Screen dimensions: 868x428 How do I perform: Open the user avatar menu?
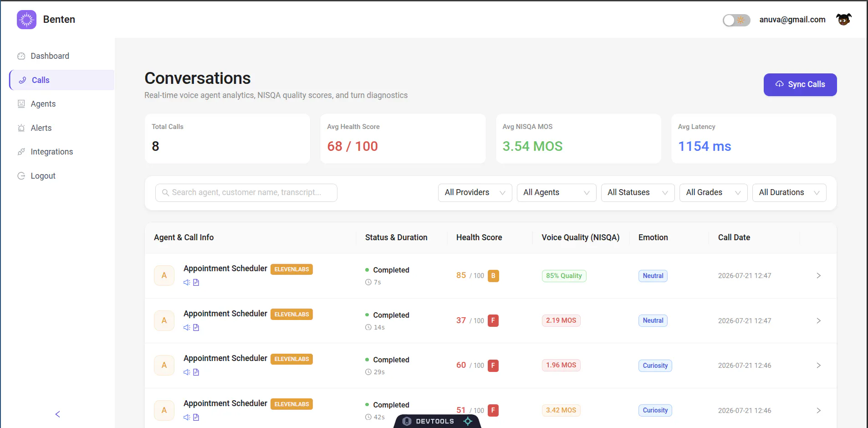click(843, 20)
